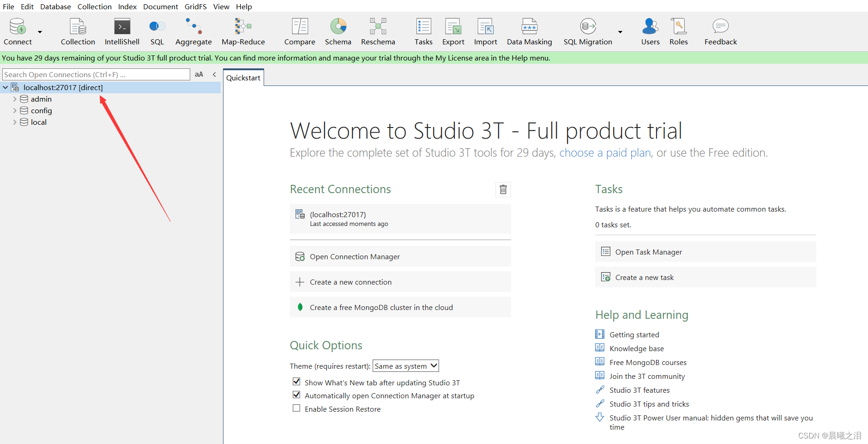Open the IntelliShell tool
Screen dimensions: 868x444
pyautogui.click(x=122, y=31)
